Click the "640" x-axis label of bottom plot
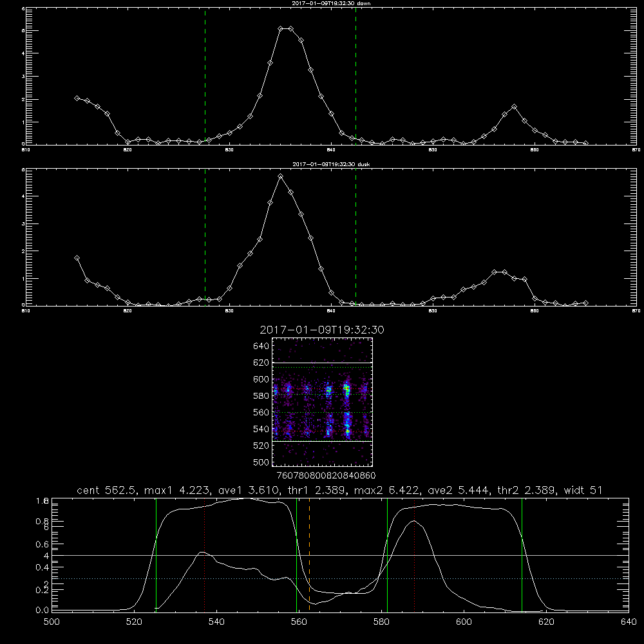Screen dimensions: 644x644 click(629, 622)
